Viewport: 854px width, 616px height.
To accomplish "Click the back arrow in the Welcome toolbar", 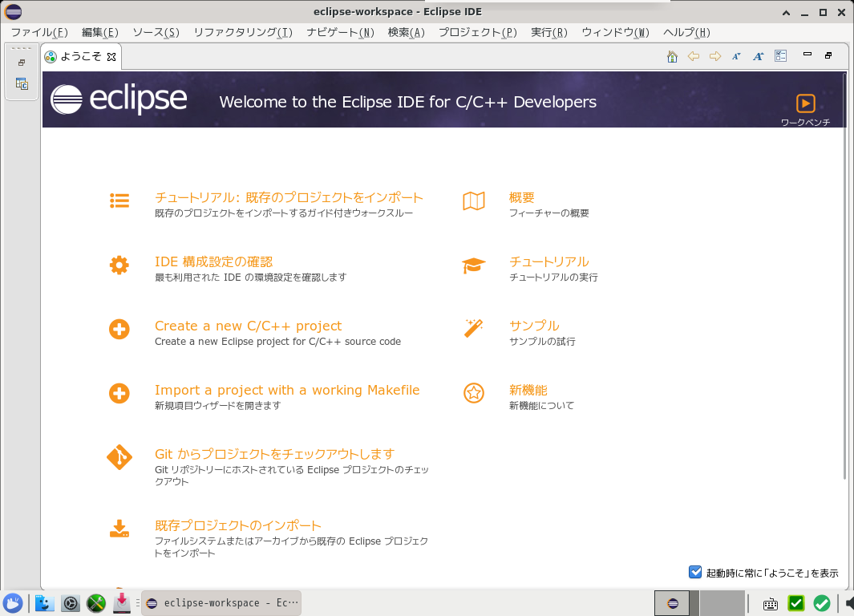I will pyautogui.click(x=694, y=56).
